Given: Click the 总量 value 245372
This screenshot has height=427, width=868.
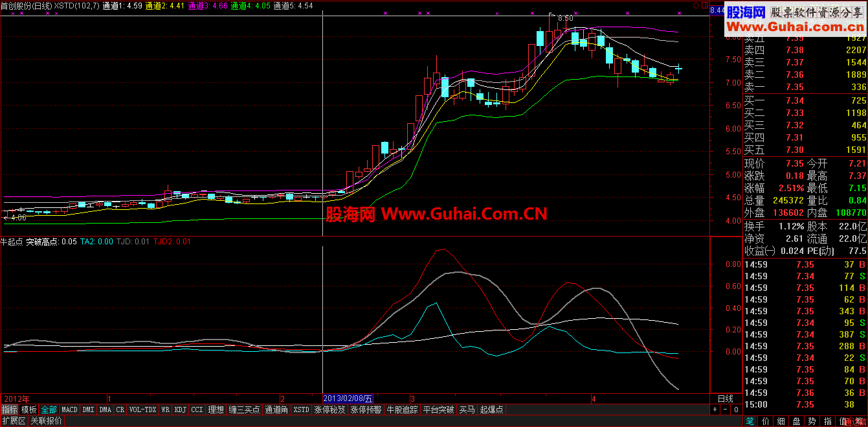Looking at the screenshot, I should tap(787, 200).
